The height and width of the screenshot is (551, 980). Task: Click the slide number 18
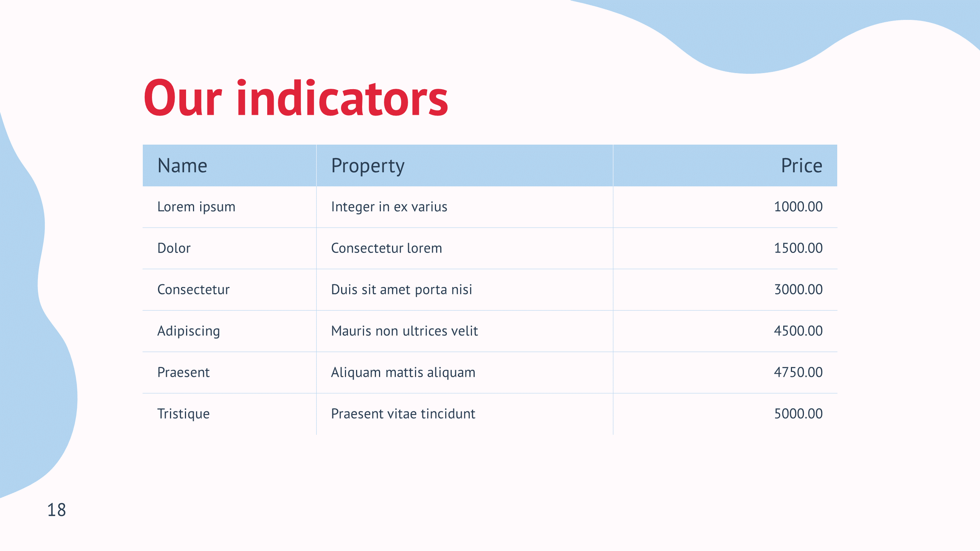[x=56, y=510]
